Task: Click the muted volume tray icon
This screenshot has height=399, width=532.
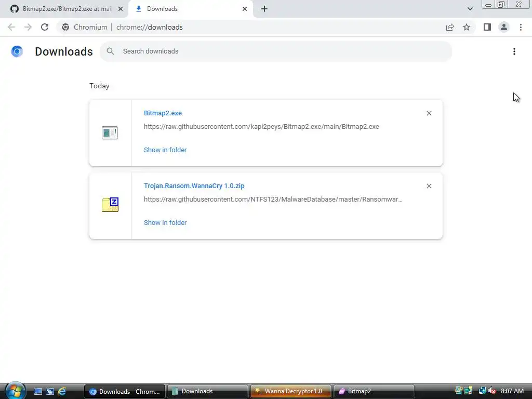Action: pos(491,391)
